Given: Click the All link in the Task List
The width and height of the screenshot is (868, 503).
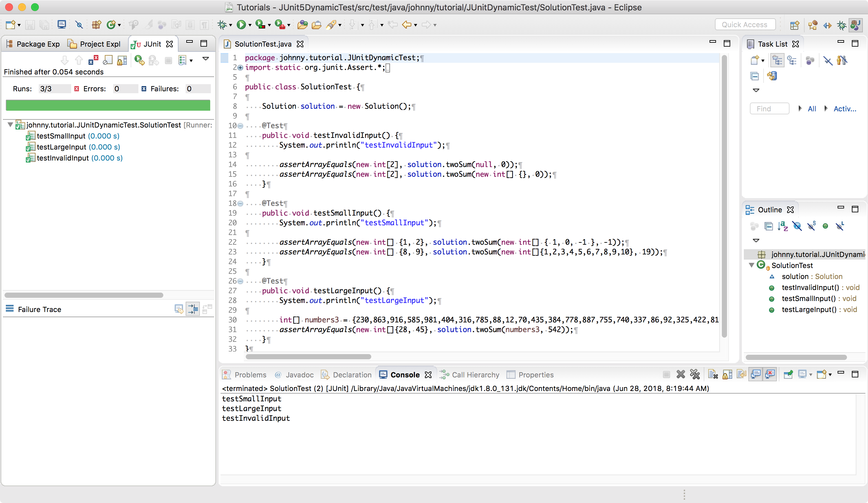Looking at the screenshot, I should pos(811,109).
